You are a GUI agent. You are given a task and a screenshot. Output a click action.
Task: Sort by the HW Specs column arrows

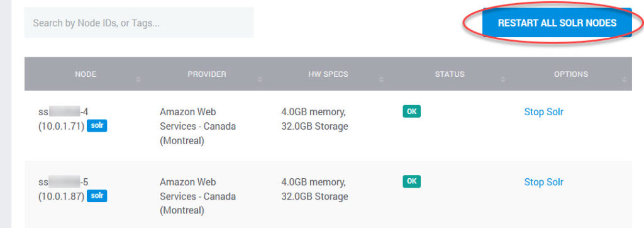click(381, 79)
